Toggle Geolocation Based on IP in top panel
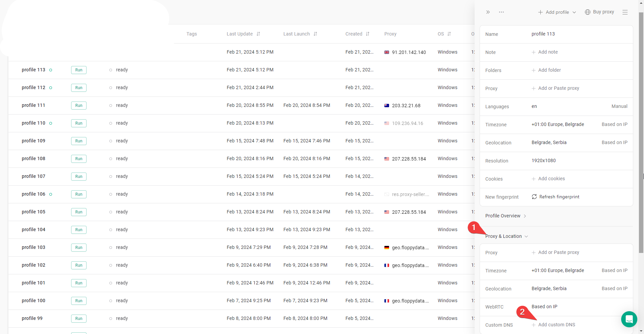The image size is (644, 334). pos(614,142)
